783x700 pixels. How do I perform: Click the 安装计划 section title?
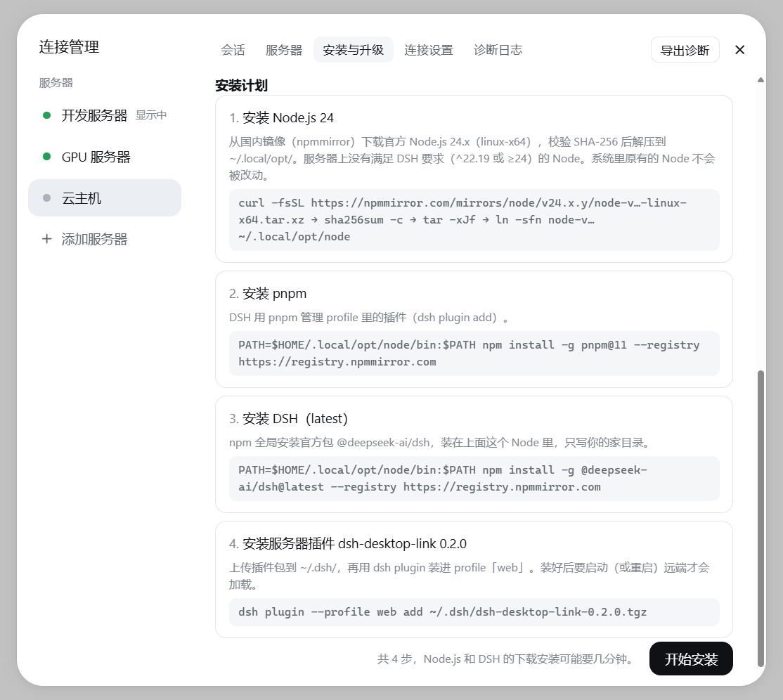[241, 85]
